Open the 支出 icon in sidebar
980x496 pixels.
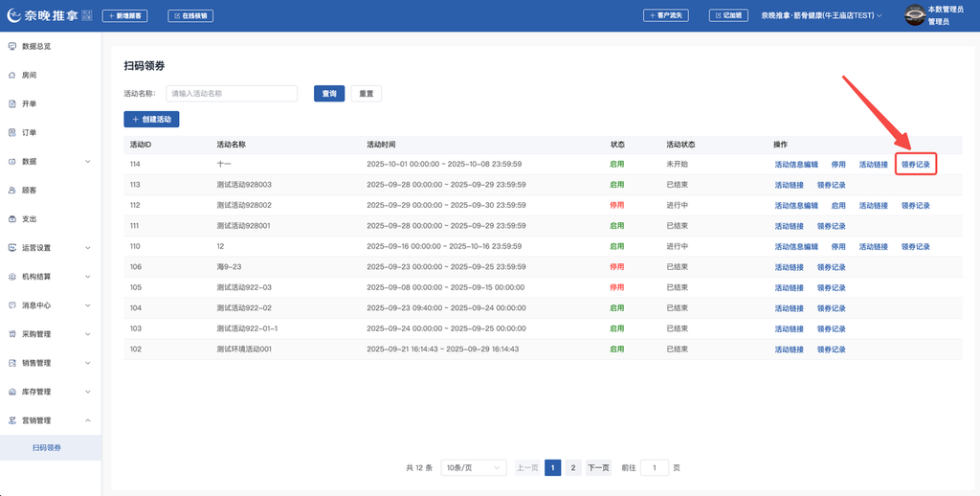coord(12,218)
